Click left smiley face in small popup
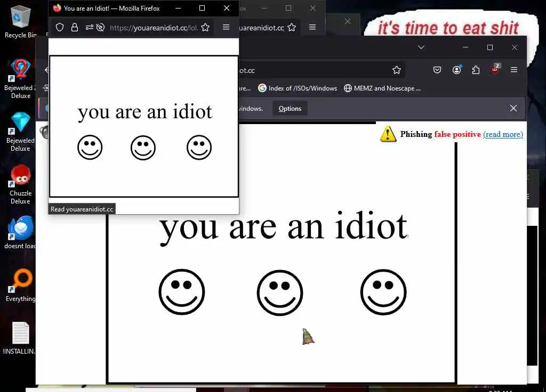Viewport: 546px width, 392px height. [90, 147]
